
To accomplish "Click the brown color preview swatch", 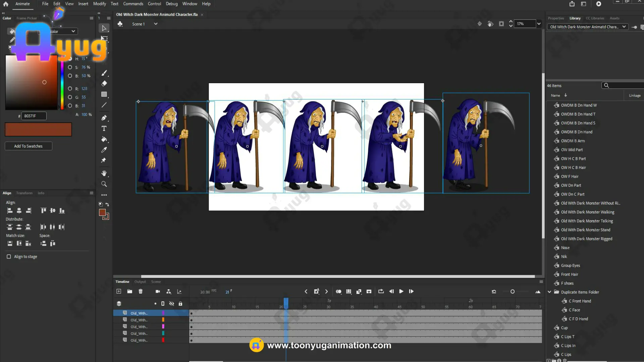I will click(x=38, y=129).
